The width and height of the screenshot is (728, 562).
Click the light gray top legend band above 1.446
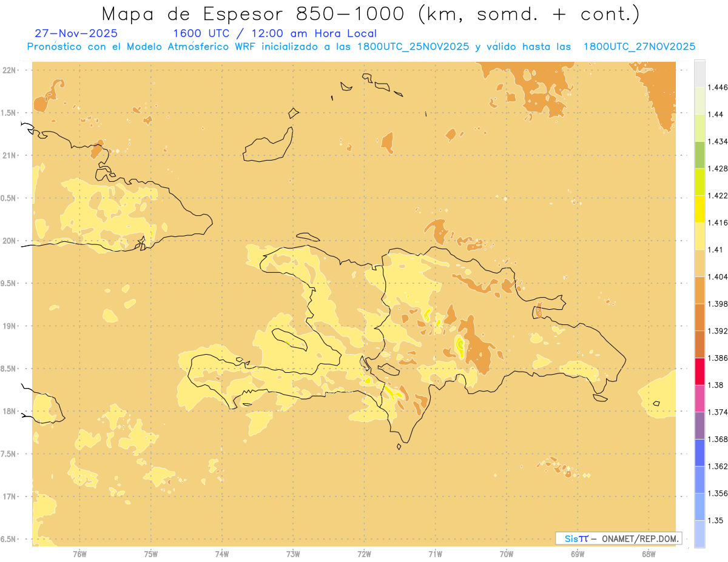[699, 74]
